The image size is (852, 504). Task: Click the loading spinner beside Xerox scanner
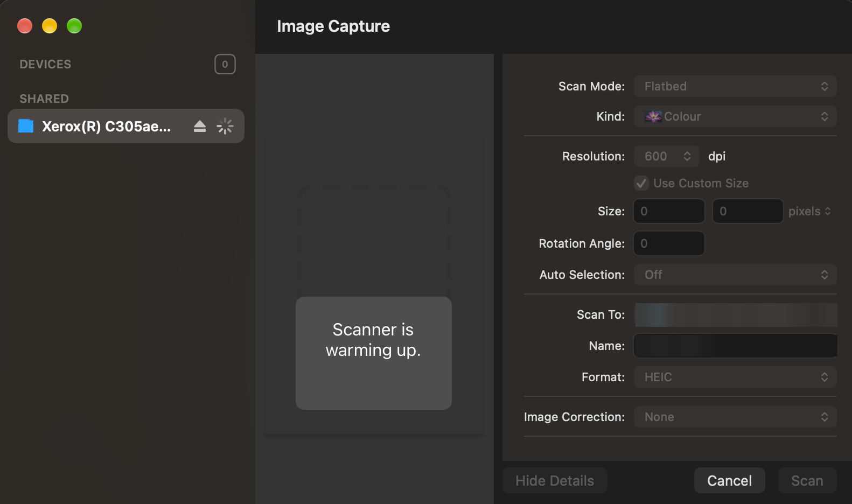tap(225, 127)
